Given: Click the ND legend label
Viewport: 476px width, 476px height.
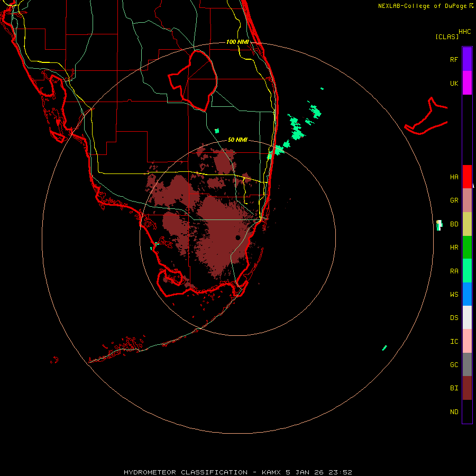Looking at the screenshot, I should (x=454, y=412).
